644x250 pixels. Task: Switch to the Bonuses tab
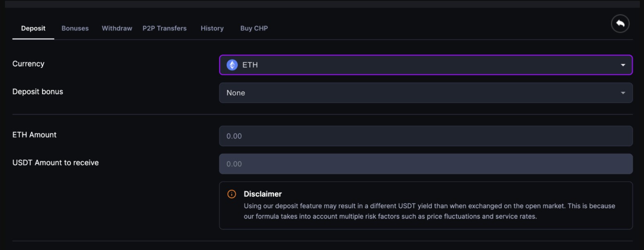[75, 28]
